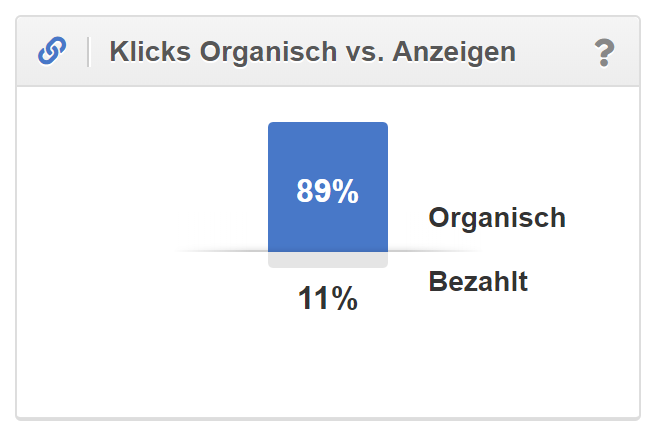Select the 89% value label
This screenshot has width=658, height=437.
(327, 191)
